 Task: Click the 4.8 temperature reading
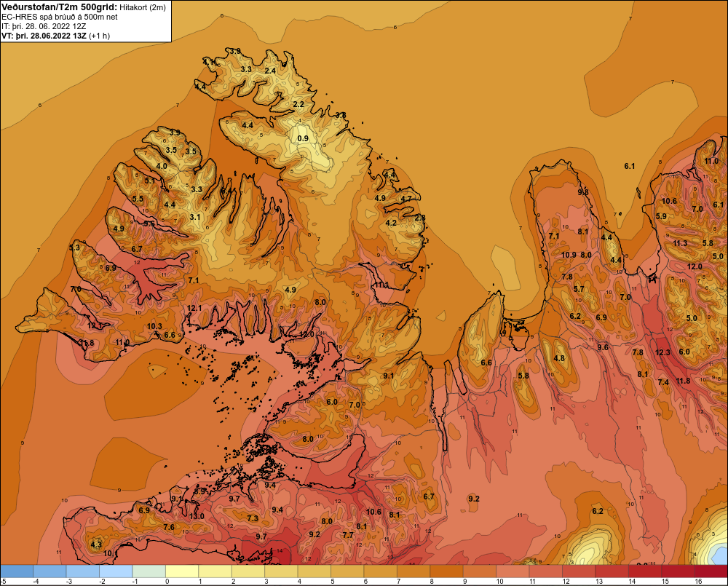point(559,358)
